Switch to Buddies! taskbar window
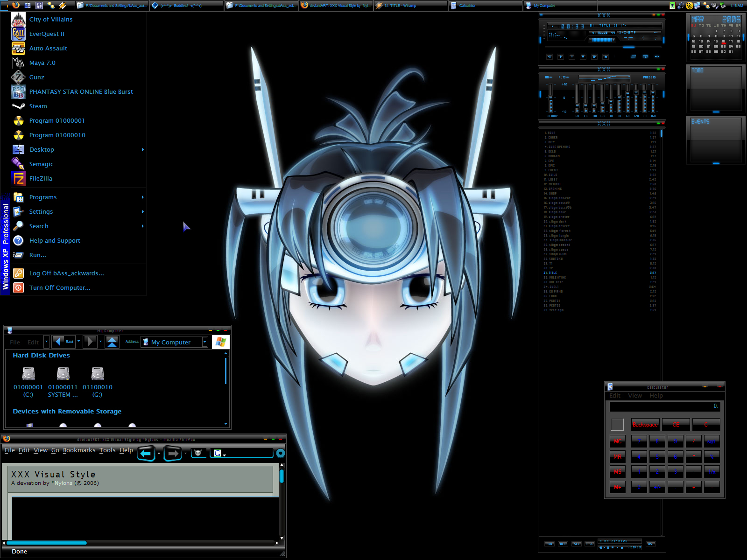Image resolution: width=747 pixels, height=560 pixels. (187, 6)
